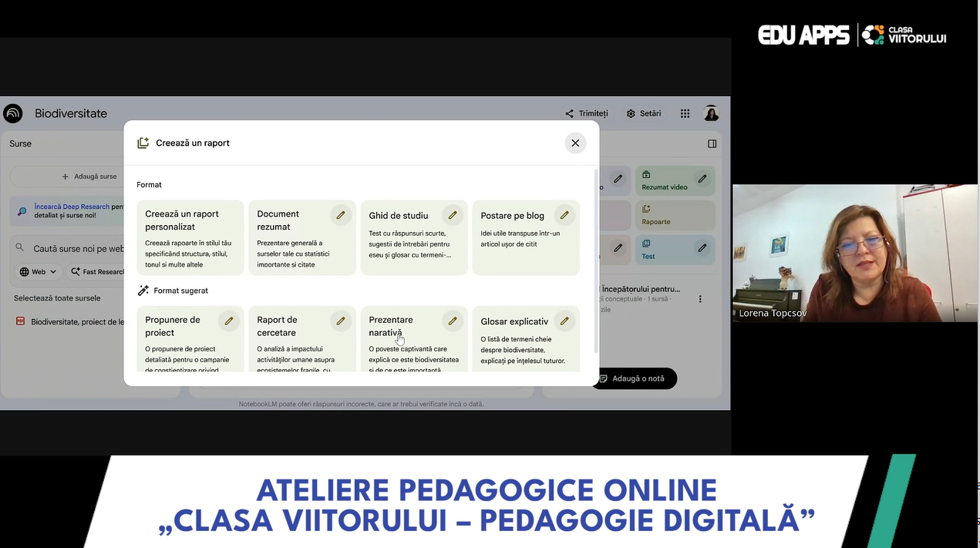
Task: Click the Trimiteți share button
Action: (x=587, y=113)
